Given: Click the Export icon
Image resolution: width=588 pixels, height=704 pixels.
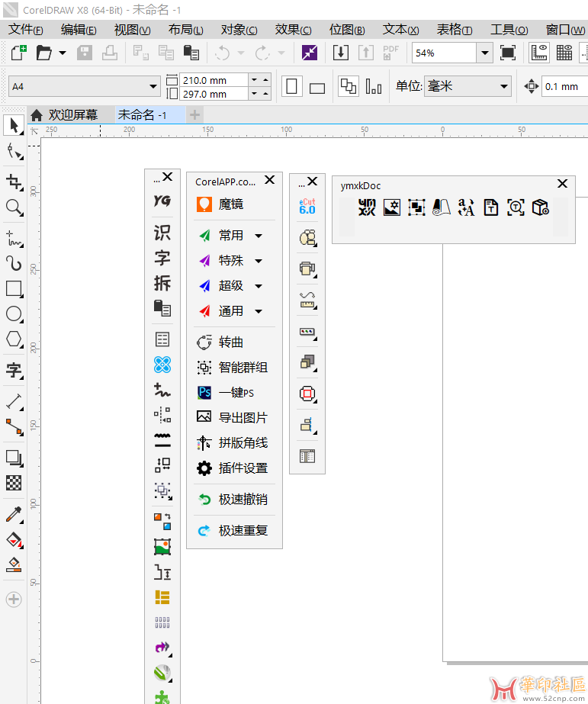Looking at the screenshot, I should [x=366, y=53].
